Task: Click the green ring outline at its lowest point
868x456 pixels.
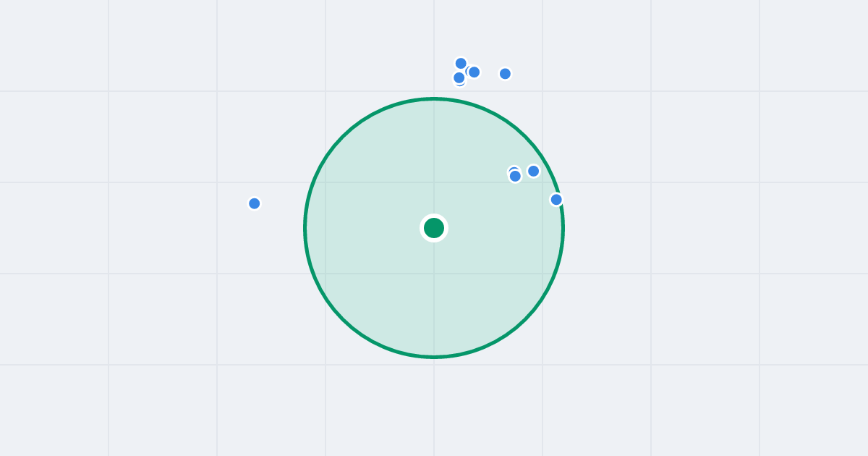Action: [434, 357]
